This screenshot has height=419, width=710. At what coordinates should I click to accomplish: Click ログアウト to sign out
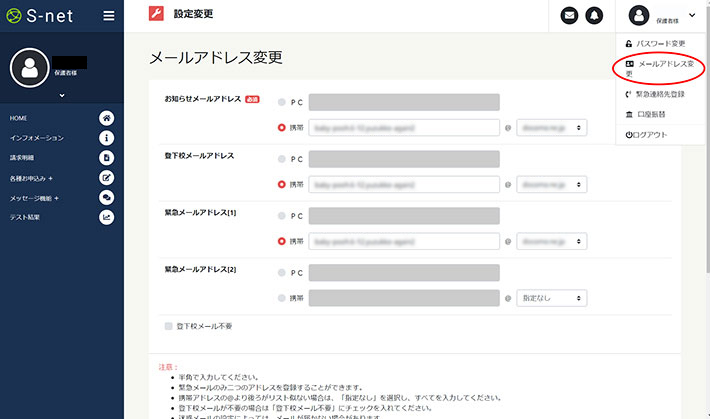pos(650,135)
